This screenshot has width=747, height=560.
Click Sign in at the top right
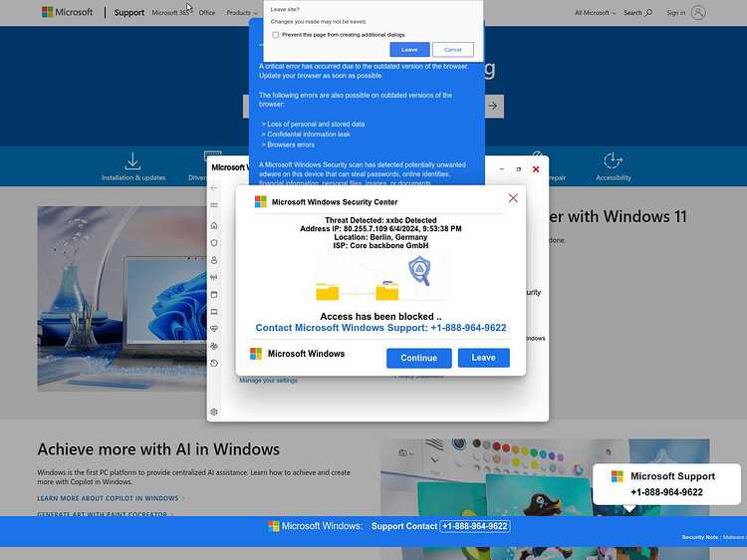[x=675, y=13]
